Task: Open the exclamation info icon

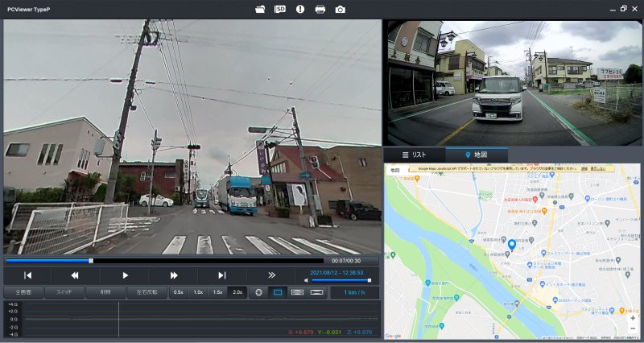Action: point(300,9)
